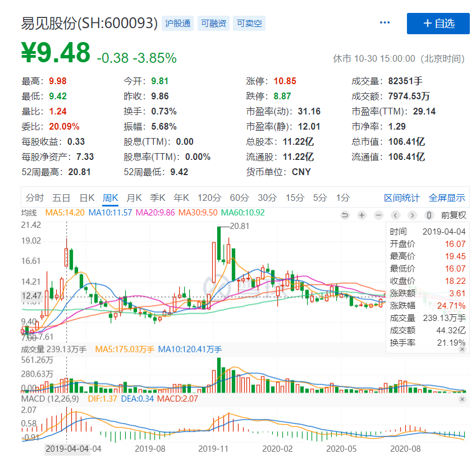476x459 pixels.
Task: Switch to 月K tab
Action: pos(134,198)
